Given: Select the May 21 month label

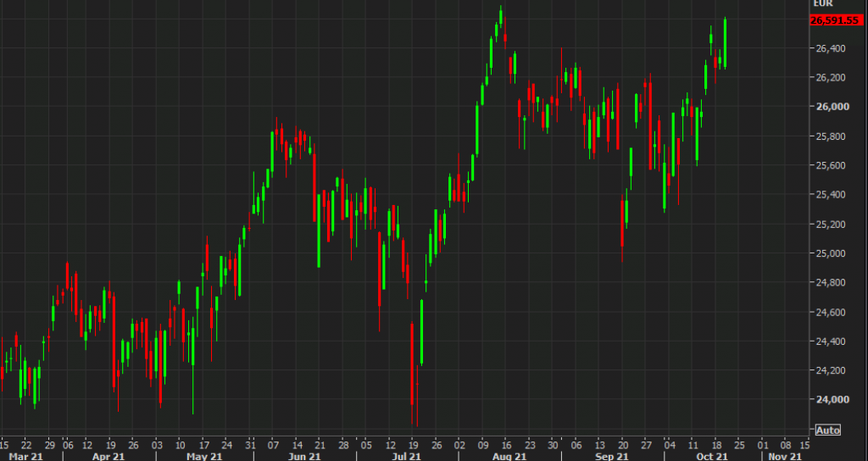Looking at the screenshot, I should 204,457.
